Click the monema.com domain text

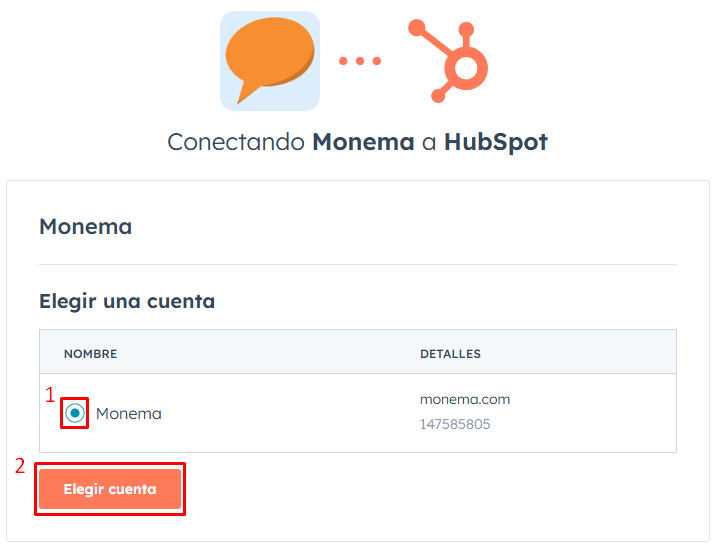464,399
